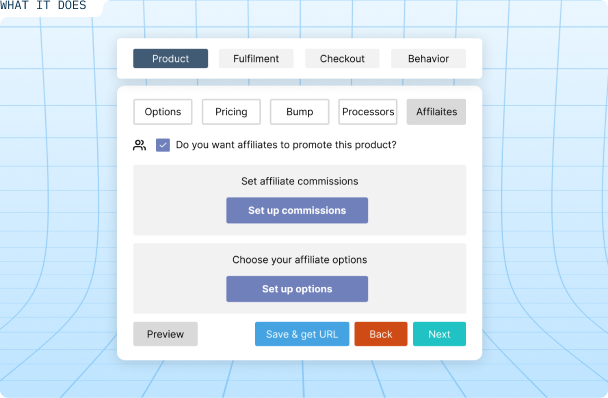Open the product Preview
This screenshot has height=398, width=608.
point(166,334)
